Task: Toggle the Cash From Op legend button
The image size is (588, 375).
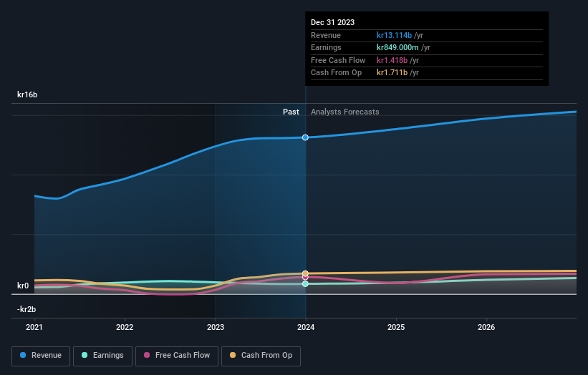Action: [x=261, y=356]
